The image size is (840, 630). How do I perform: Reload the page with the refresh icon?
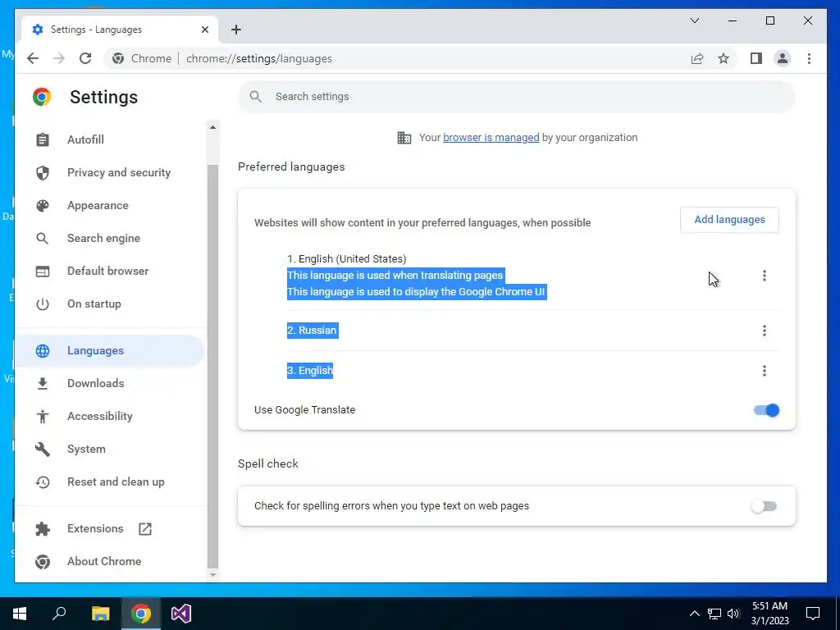coord(85,58)
